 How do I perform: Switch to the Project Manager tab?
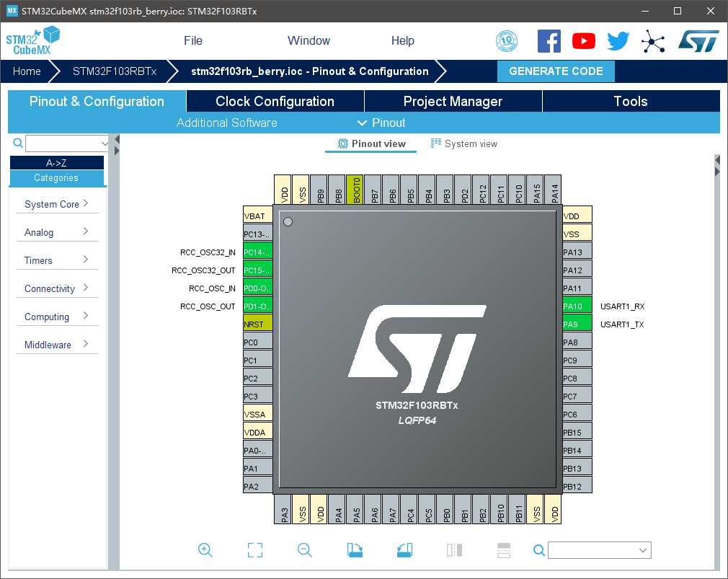click(453, 101)
